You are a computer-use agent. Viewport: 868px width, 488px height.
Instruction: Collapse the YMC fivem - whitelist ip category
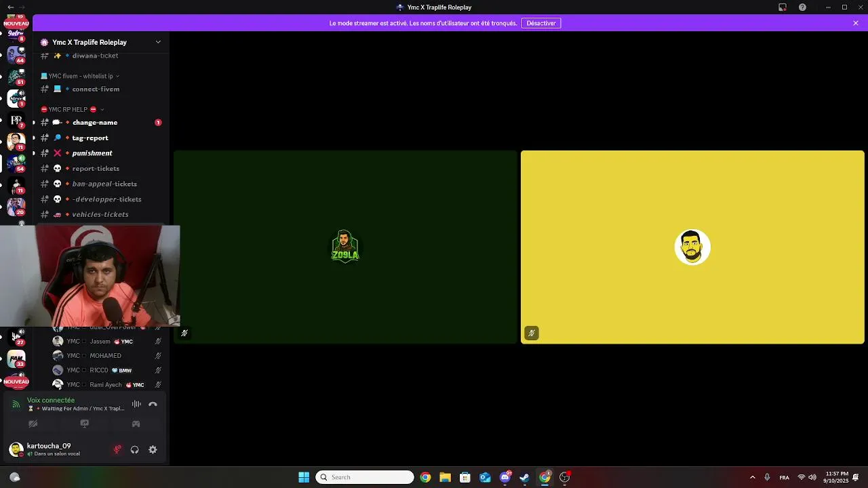[80, 76]
